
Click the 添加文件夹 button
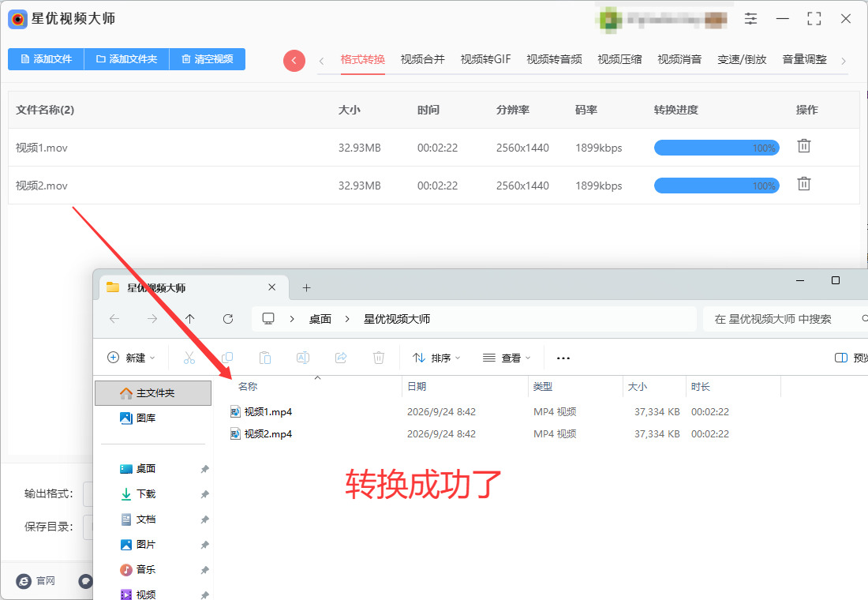tap(127, 59)
